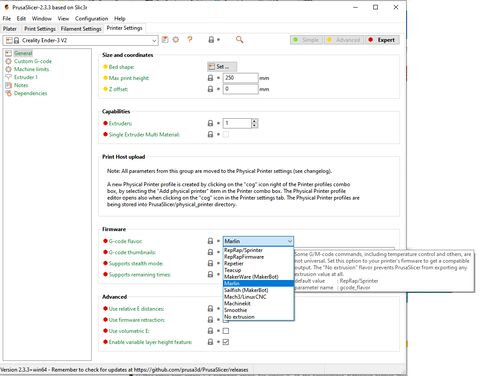Enable the Use volumetric E checkbox

[226, 331]
